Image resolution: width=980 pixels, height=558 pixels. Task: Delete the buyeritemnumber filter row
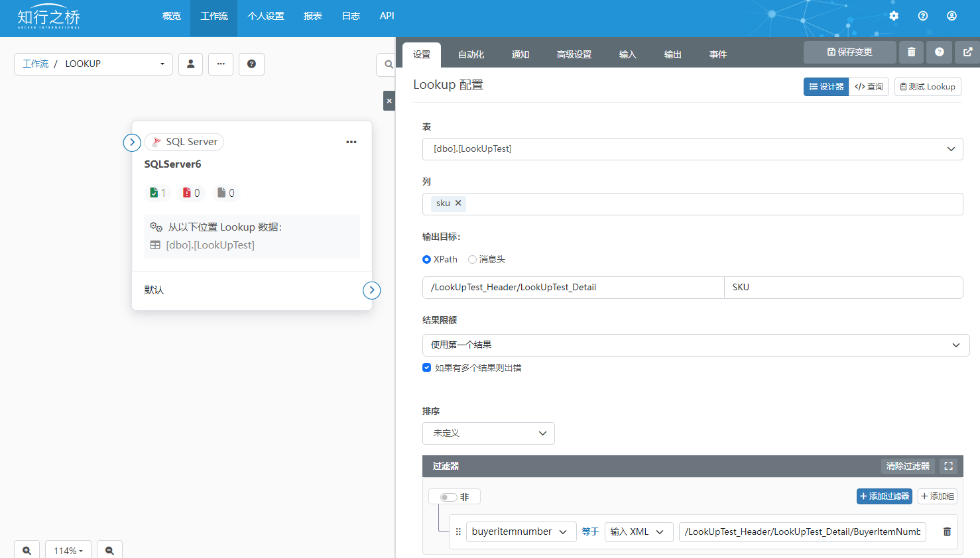[x=947, y=531]
